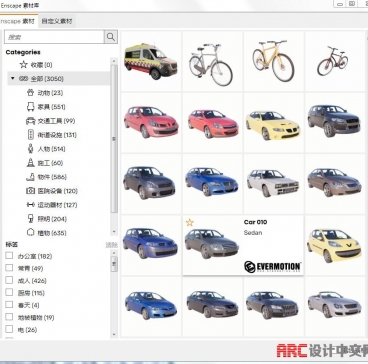Click the magnifier search icon
The image size is (368, 364).
click(111, 37)
